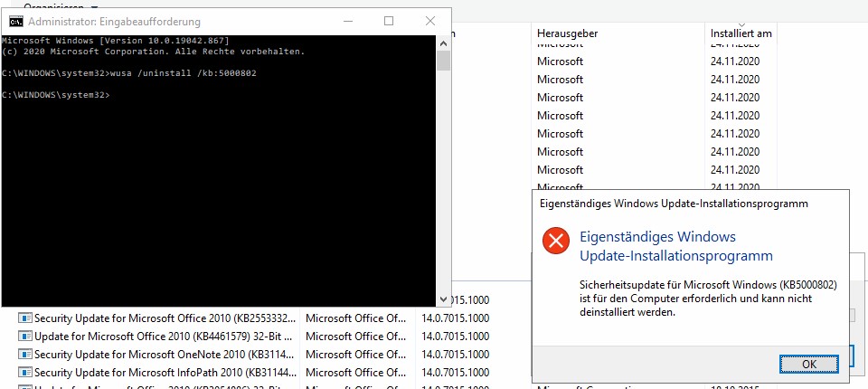Click the blue heading in the error dialog
Viewport: 868px width, 389px height.
[676, 247]
